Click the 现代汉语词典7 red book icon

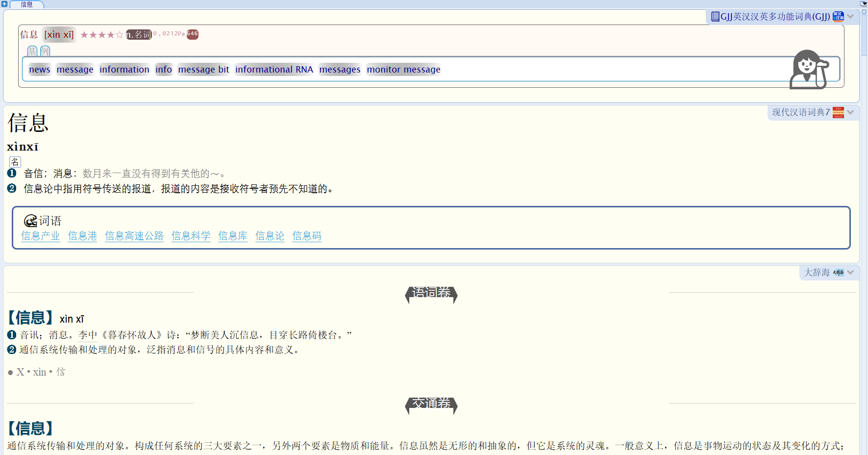click(x=838, y=113)
